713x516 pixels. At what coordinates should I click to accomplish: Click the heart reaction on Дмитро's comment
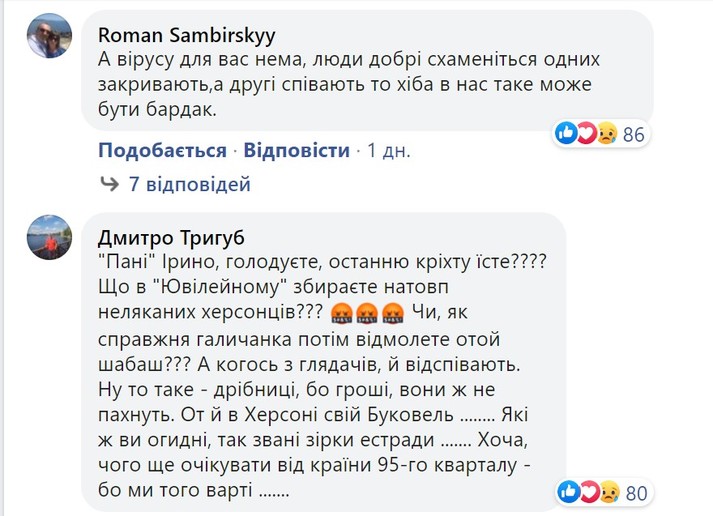click(x=586, y=490)
